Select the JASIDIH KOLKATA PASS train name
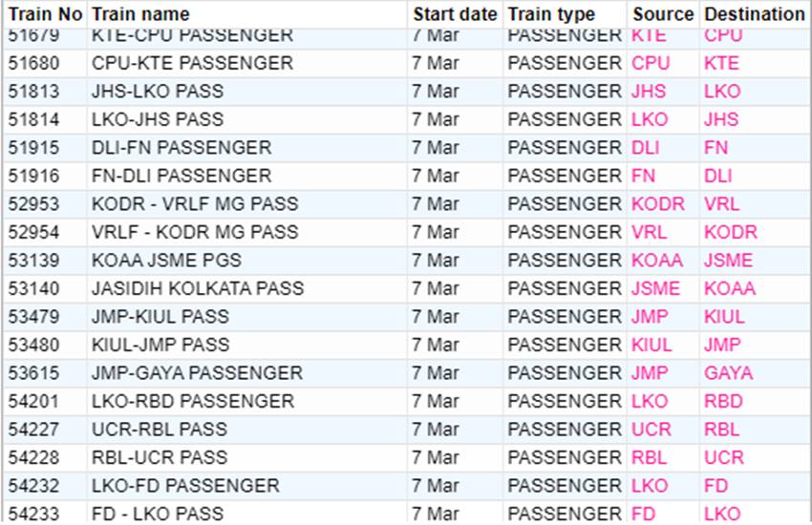 click(198, 288)
